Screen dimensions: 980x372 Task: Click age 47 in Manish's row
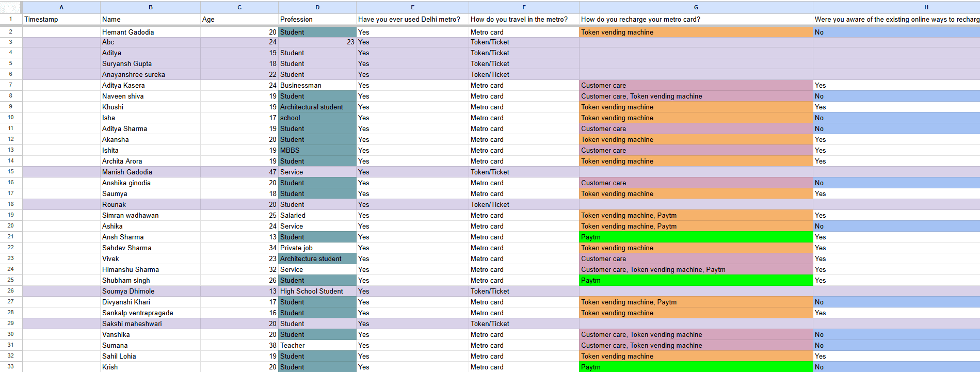coord(239,172)
